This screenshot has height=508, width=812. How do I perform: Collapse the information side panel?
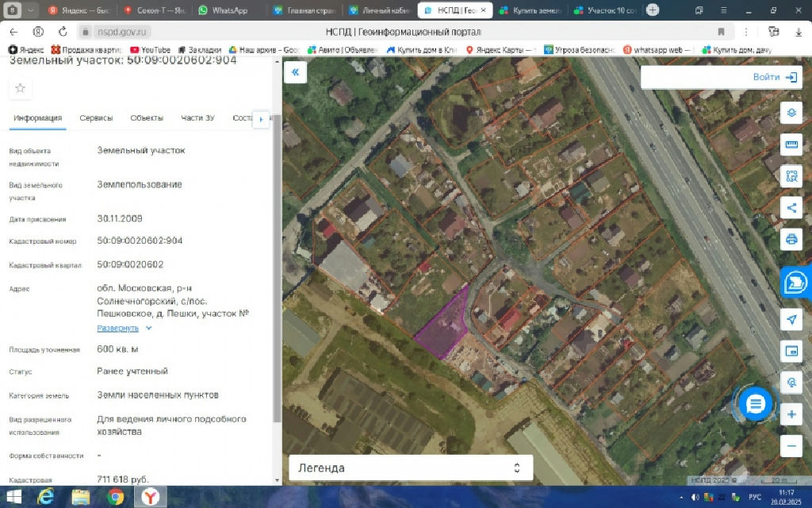(x=295, y=72)
